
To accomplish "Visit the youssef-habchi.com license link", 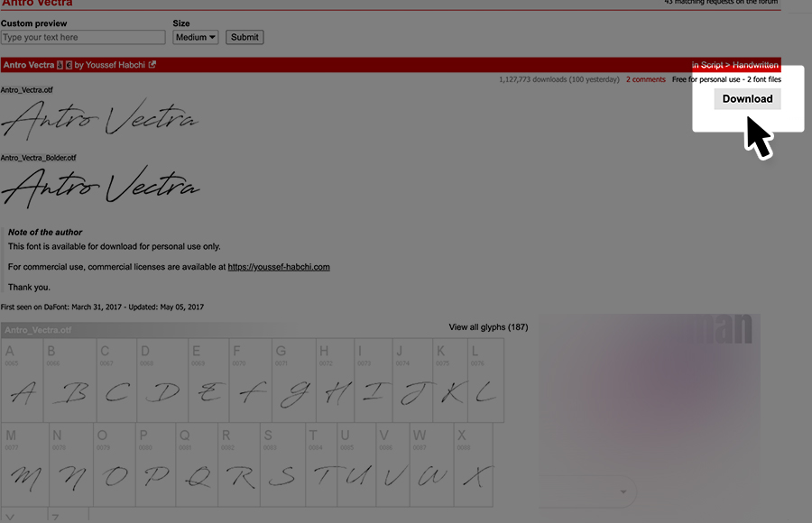I will pyautogui.click(x=279, y=267).
